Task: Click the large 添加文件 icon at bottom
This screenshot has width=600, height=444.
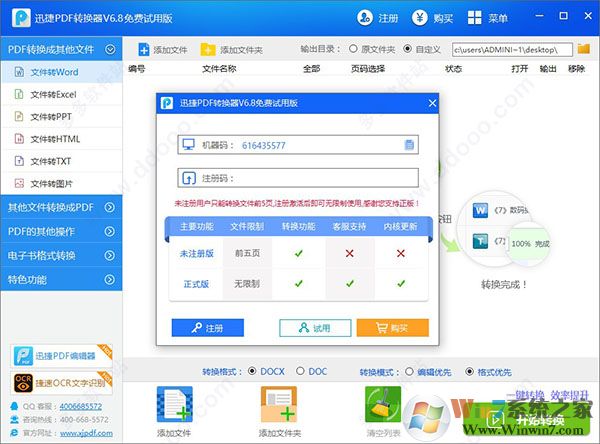Action: pyautogui.click(x=174, y=404)
